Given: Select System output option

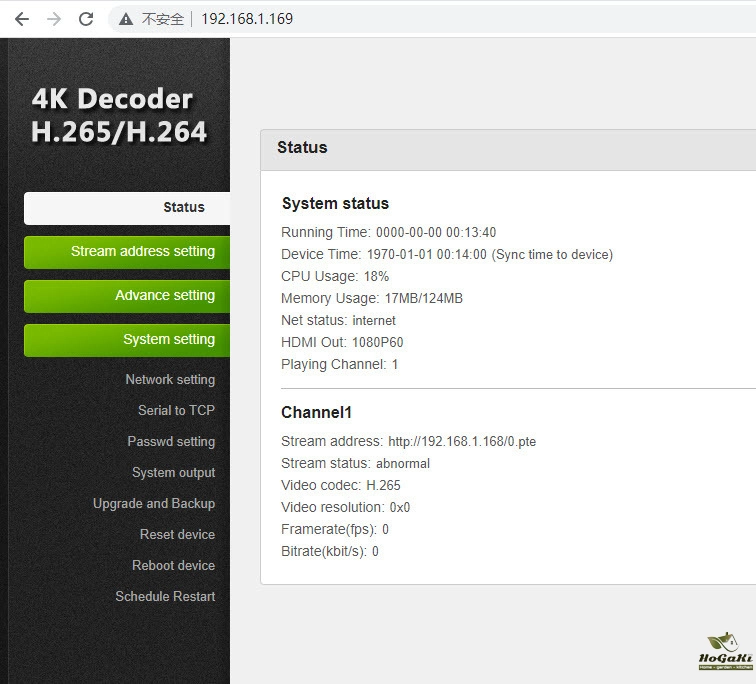Looking at the screenshot, I should (x=173, y=473).
